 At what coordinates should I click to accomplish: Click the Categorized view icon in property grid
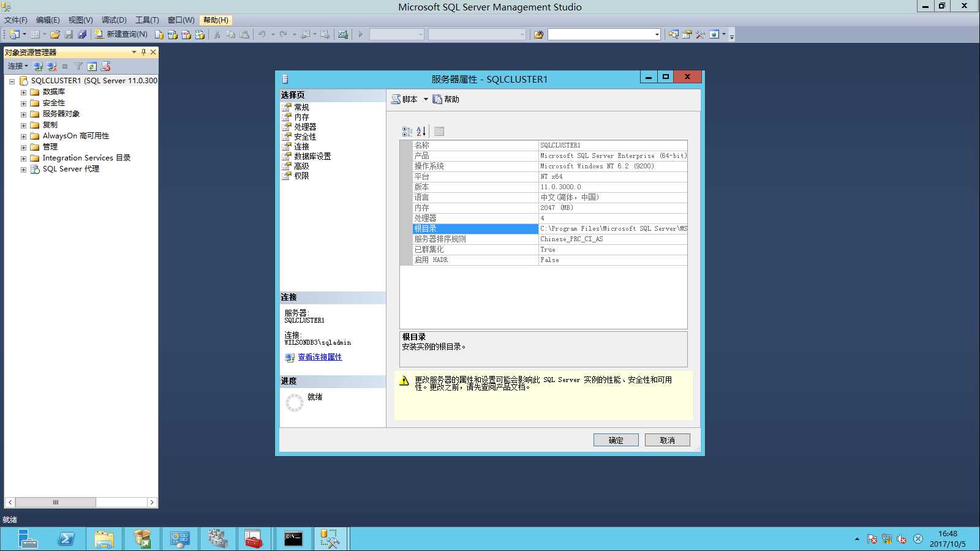click(407, 131)
